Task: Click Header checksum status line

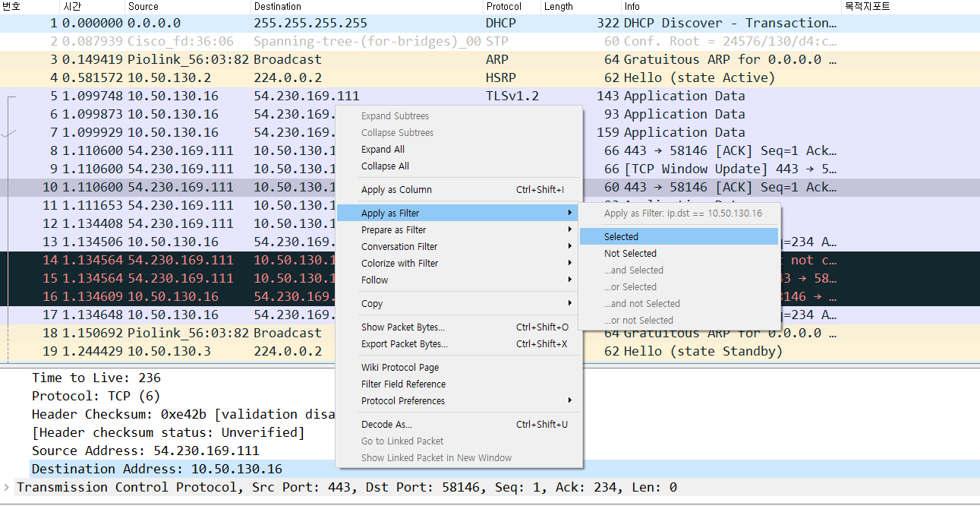Action: point(168,433)
